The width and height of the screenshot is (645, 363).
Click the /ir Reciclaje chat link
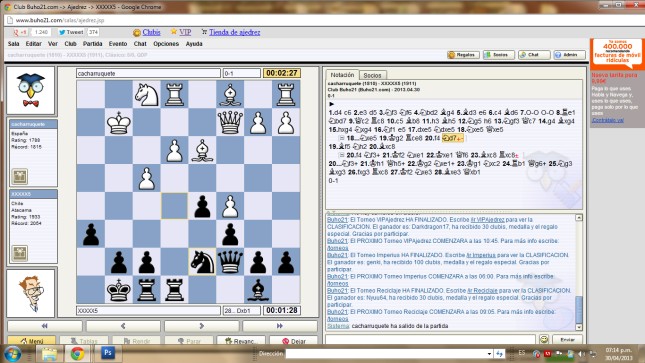(x=482, y=291)
